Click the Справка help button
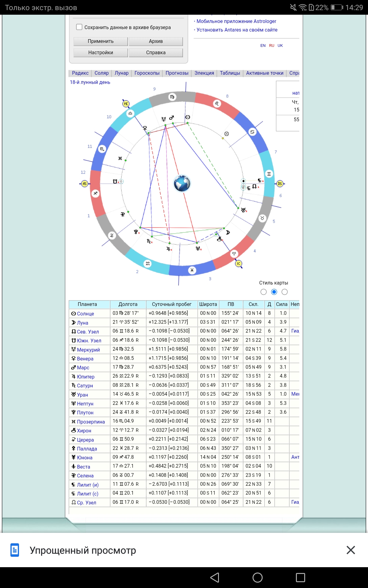 156,53
